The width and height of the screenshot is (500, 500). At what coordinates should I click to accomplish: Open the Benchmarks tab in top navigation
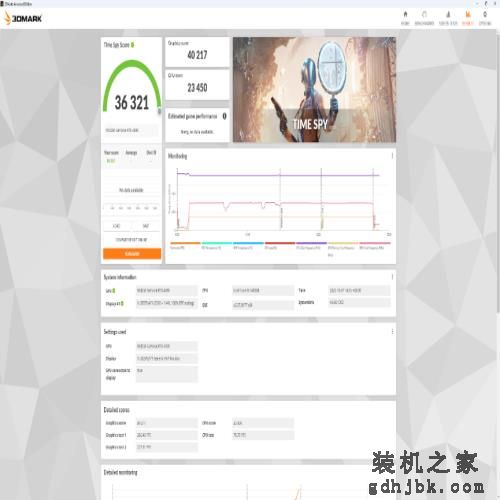click(x=424, y=18)
